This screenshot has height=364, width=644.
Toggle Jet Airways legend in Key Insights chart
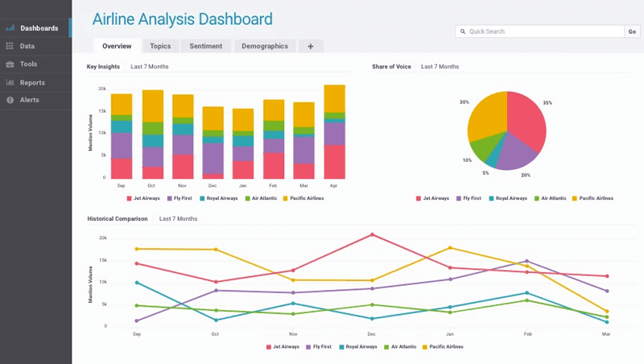(145, 197)
